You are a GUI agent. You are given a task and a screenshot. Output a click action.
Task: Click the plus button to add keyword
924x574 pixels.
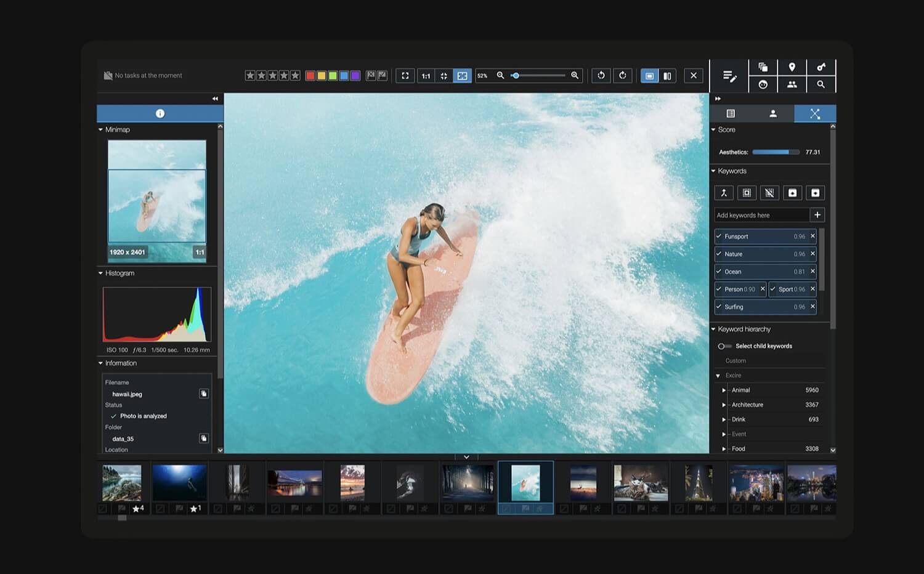click(817, 215)
